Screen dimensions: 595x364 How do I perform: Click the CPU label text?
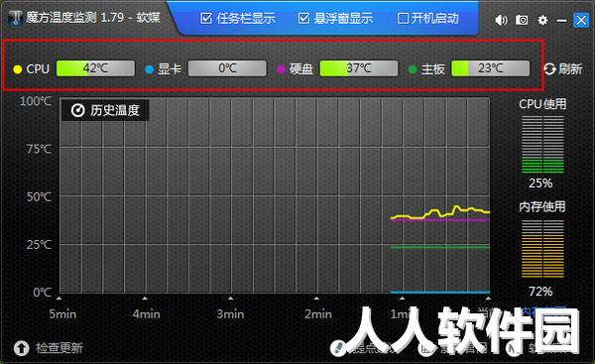coord(38,69)
